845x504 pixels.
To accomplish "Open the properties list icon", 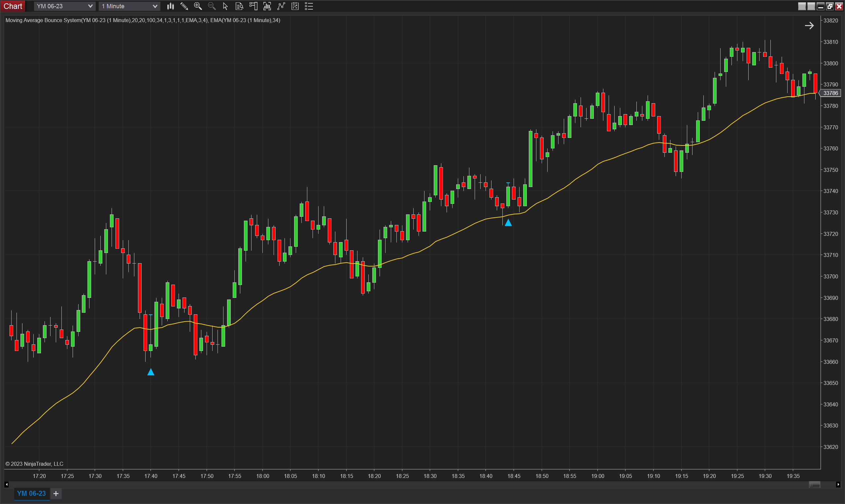I will click(x=309, y=6).
